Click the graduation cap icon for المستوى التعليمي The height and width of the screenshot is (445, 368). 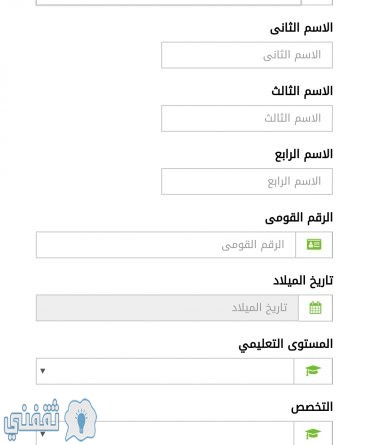pos(313,371)
